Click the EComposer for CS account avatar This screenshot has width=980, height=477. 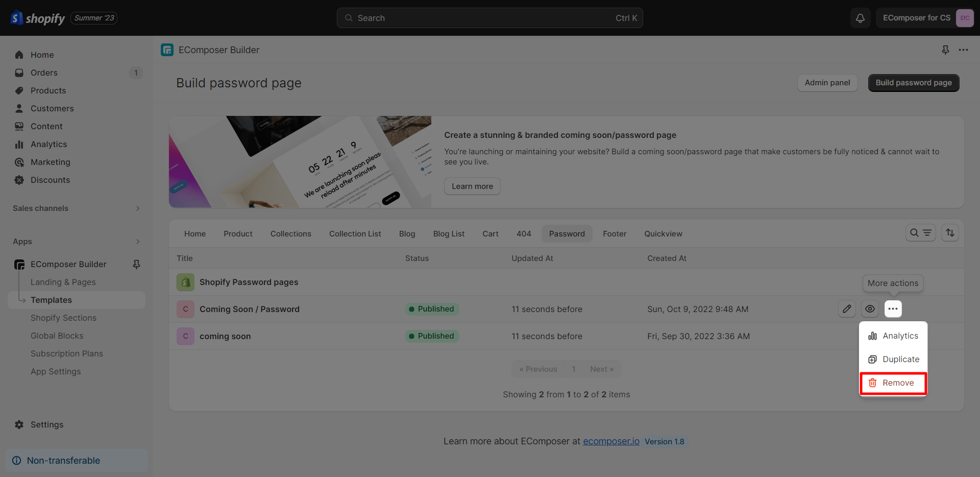point(964,18)
